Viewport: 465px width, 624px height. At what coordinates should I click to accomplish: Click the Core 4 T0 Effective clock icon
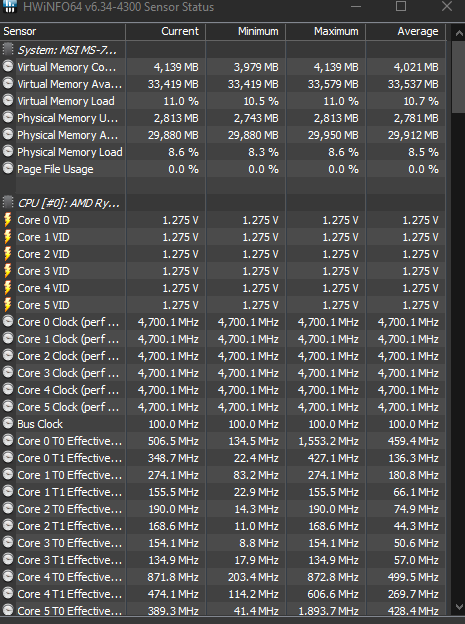pos(8,577)
